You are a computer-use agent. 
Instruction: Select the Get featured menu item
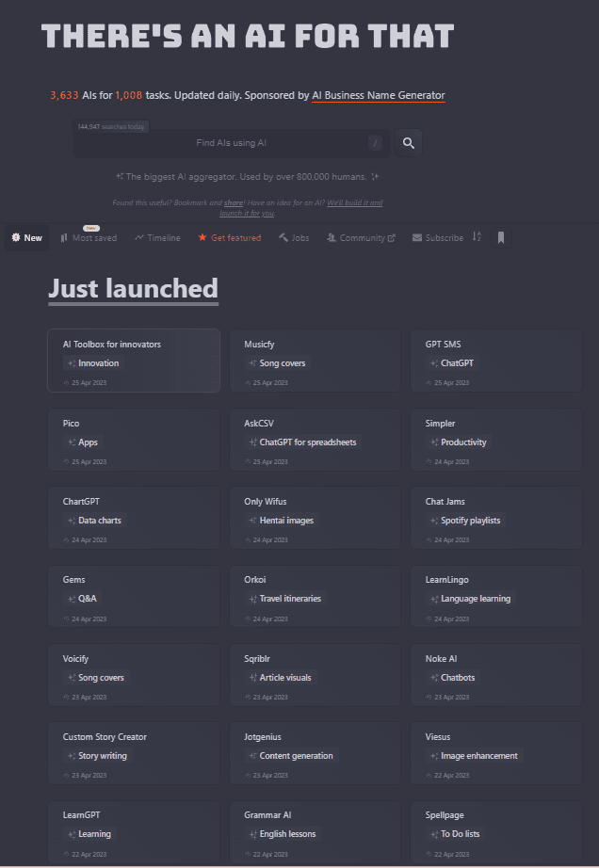click(x=229, y=238)
